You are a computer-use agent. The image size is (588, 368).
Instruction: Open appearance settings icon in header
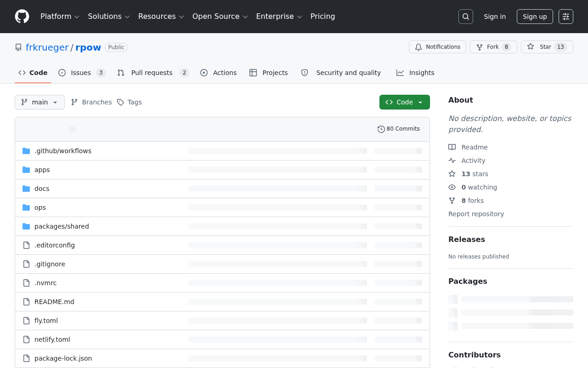pos(566,17)
